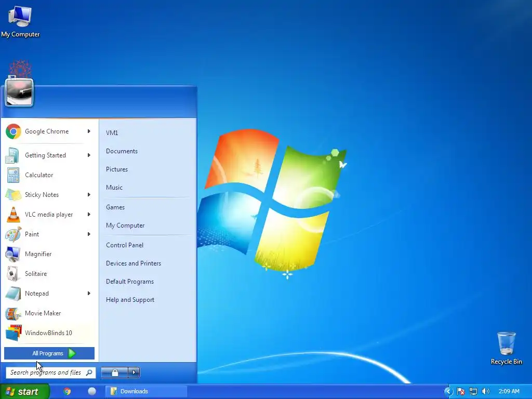
Task: Click the network tray icon
Action: click(x=473, y=391)
